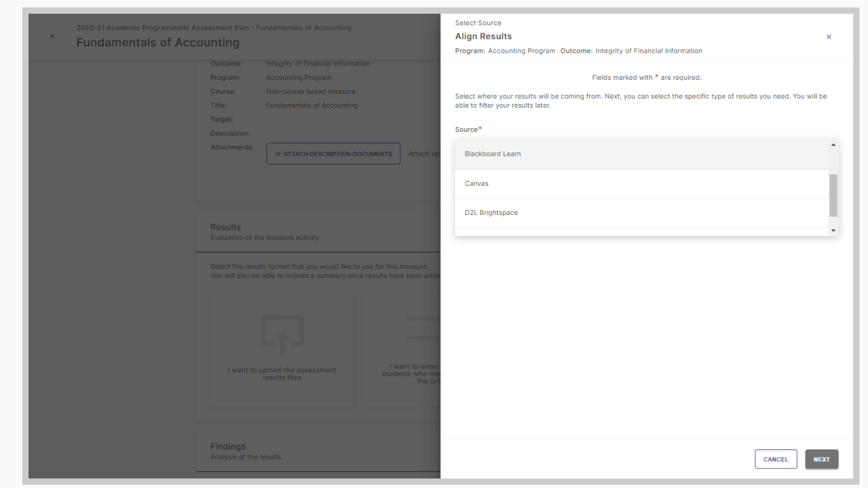The height and width of the screenshot is (488, 868).
Task: Close the Align Results panel with X
Action: pos(828,37)
